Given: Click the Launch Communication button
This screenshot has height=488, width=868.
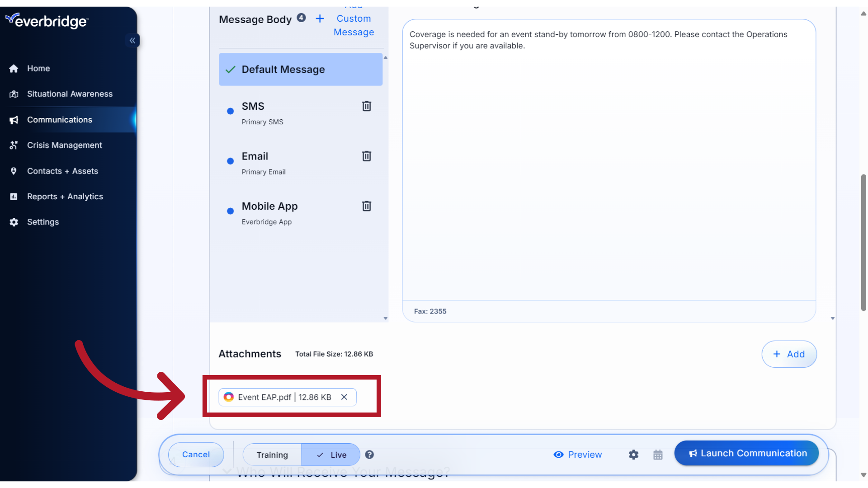Looking at the screenshot, I should (746, 453).
